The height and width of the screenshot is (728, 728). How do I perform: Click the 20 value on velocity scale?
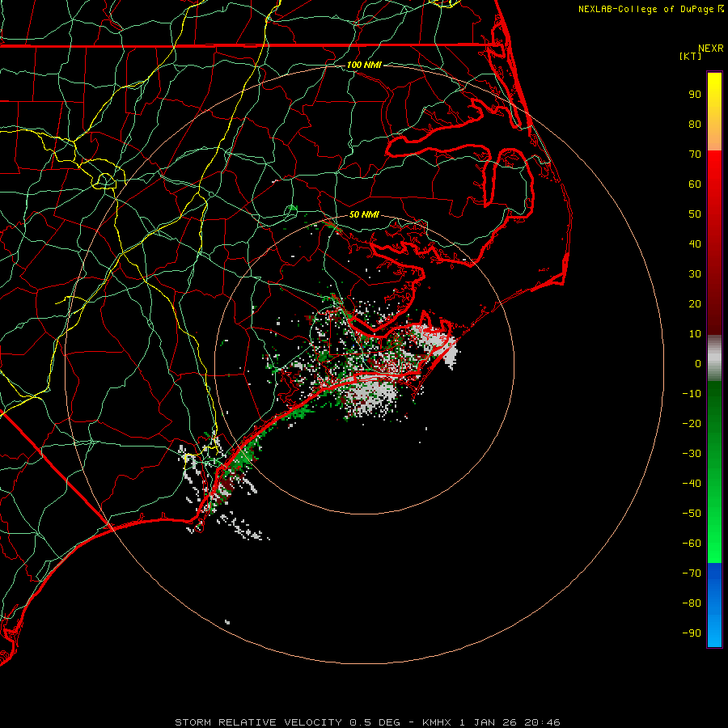(x=695, y=303)
